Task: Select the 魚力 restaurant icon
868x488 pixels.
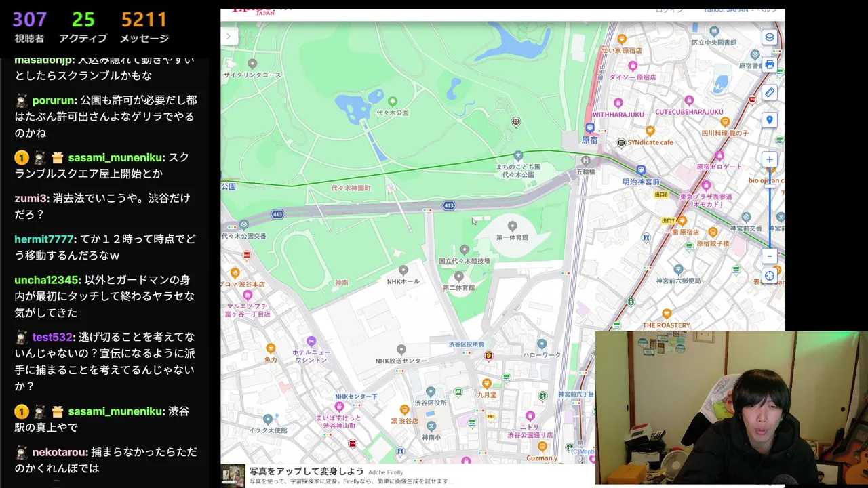Action: coord(271,348)
